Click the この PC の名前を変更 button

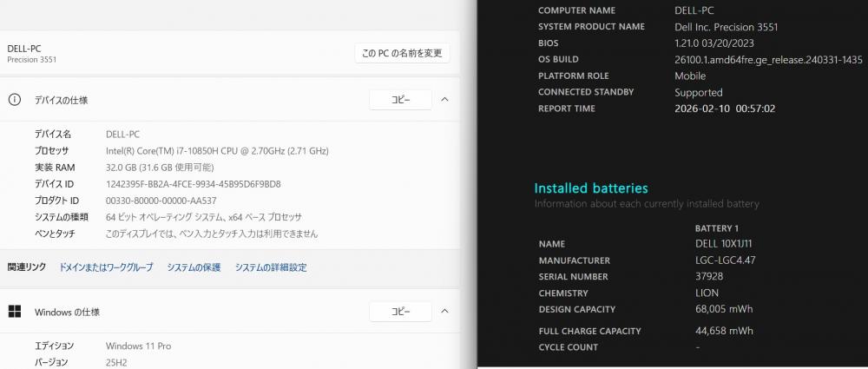point(402,53)
